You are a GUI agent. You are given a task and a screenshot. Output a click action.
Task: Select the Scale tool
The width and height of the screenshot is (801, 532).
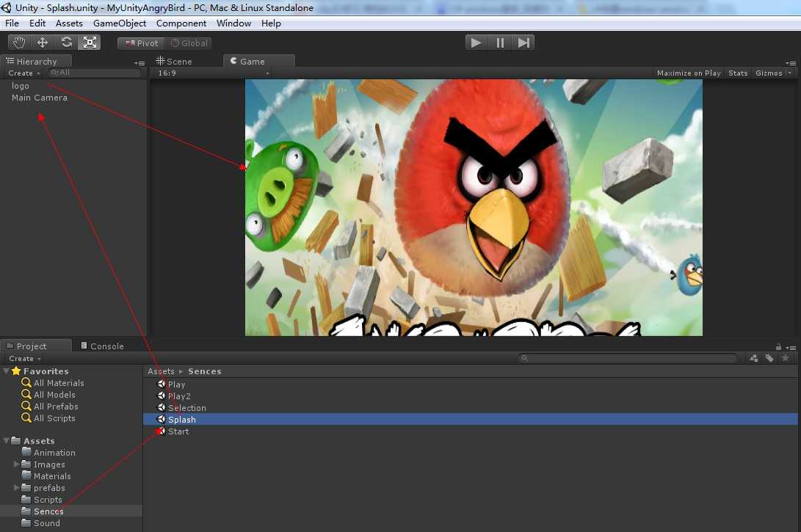pos(90,43)
